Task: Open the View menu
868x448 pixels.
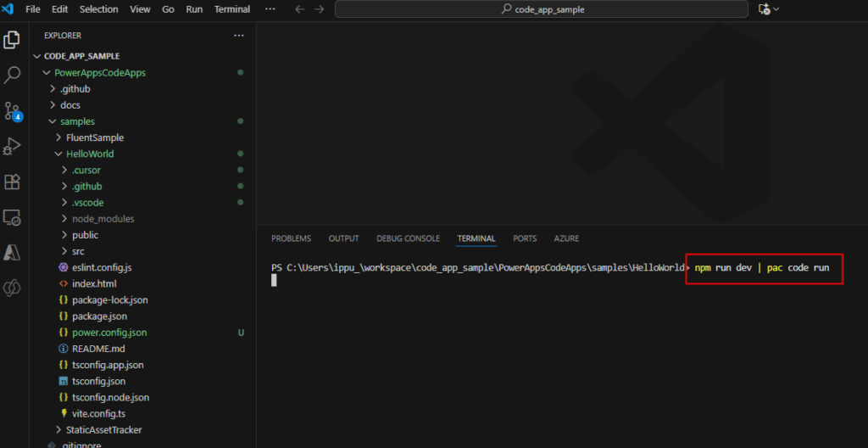Action: 140,8
